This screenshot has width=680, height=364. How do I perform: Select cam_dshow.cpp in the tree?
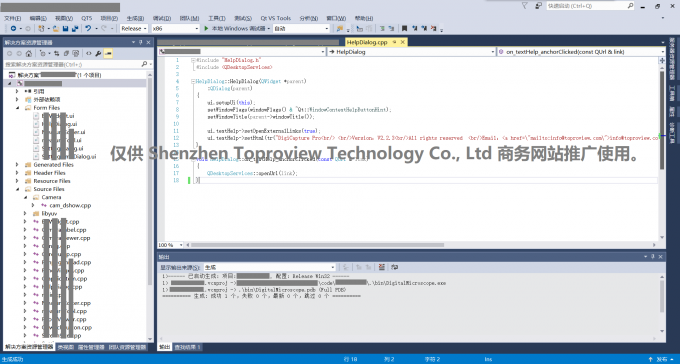[x=70, y=205]
